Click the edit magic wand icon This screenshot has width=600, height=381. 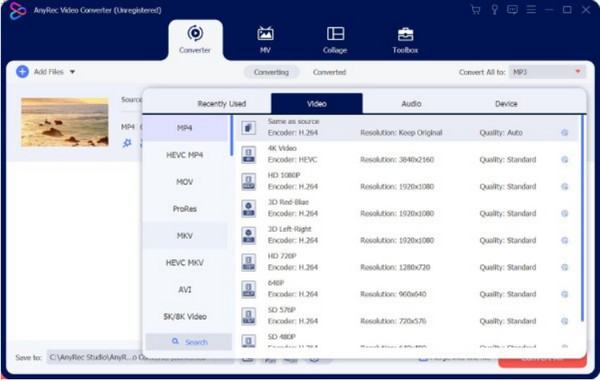[127, 143]
